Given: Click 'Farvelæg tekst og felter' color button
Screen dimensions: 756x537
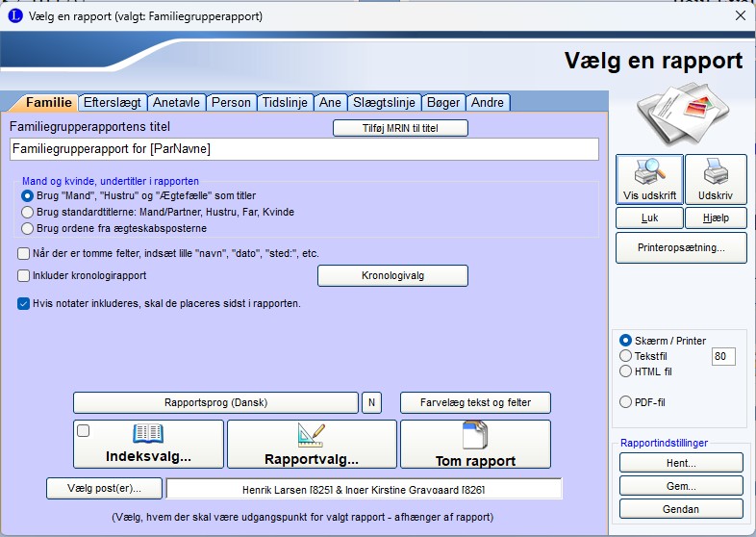Looking at the screenshot, I should (x=475, y=402).
